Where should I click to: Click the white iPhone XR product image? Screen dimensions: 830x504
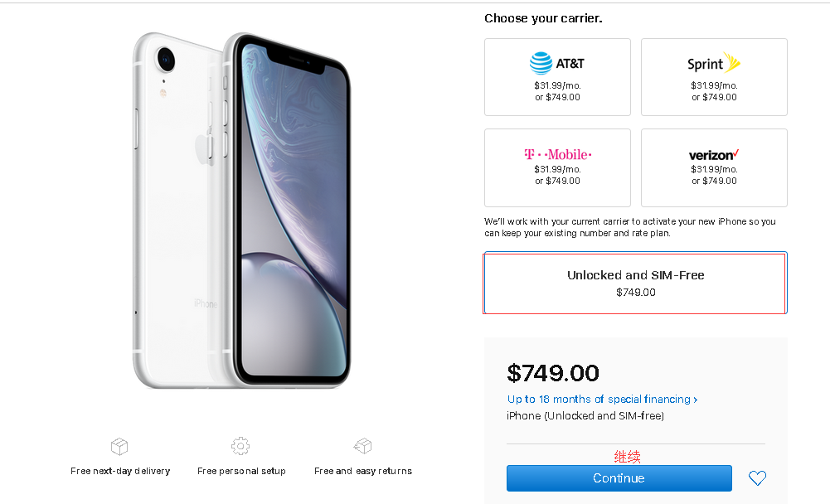(x=241, y=211)
